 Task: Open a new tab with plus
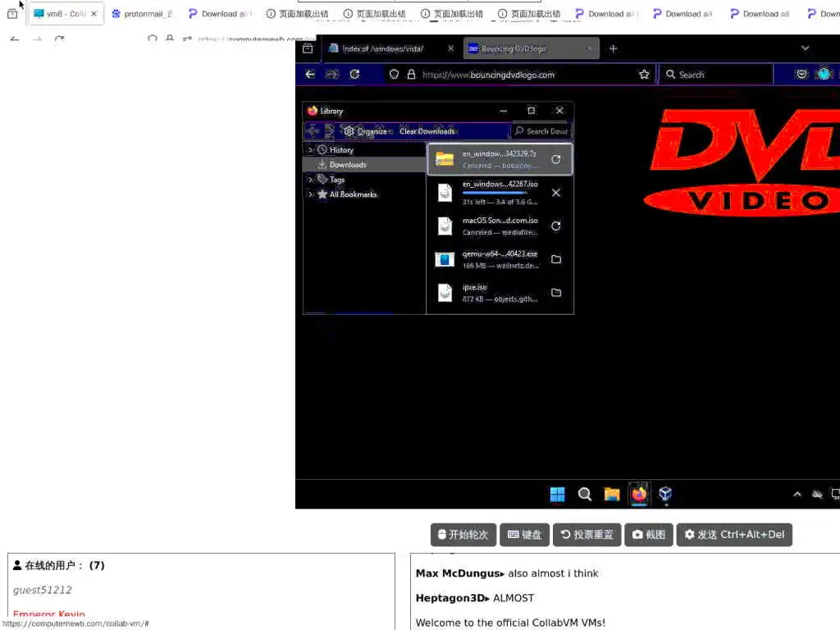(x=613, y=48)
